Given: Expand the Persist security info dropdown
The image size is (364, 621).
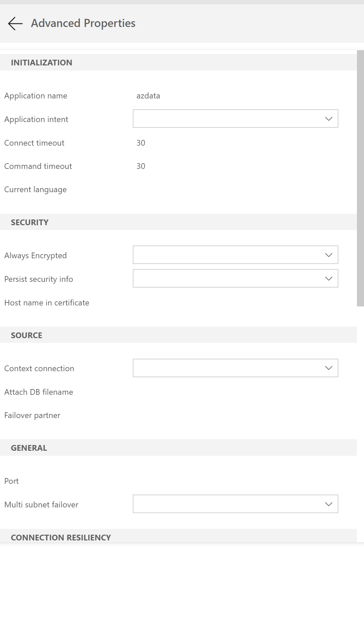Looking at the screenshot, I should pyautogui.click(x=235, y=278).
